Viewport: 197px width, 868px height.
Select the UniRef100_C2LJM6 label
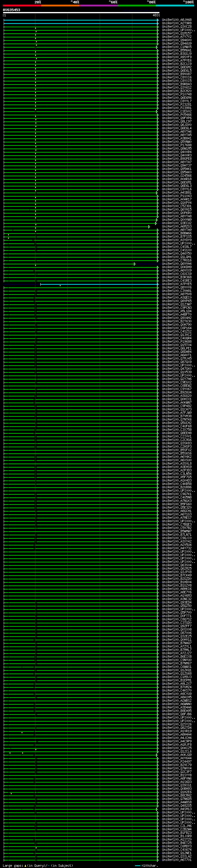click(x=176, y=826)
